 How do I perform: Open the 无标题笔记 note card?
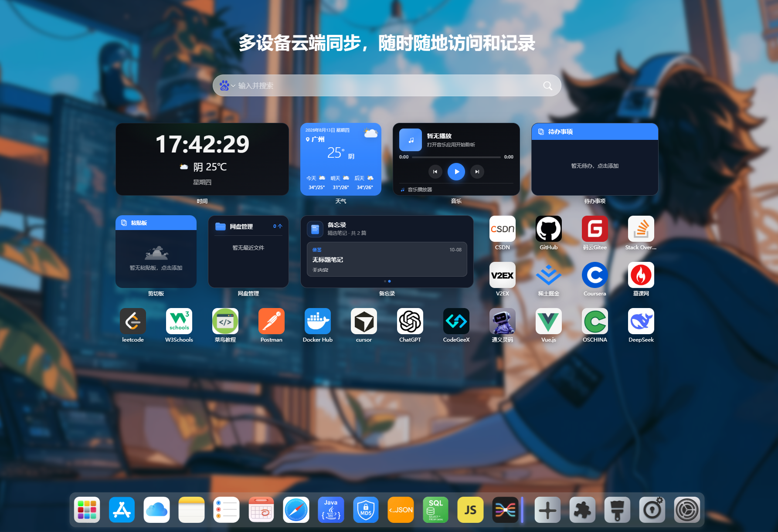387,259
